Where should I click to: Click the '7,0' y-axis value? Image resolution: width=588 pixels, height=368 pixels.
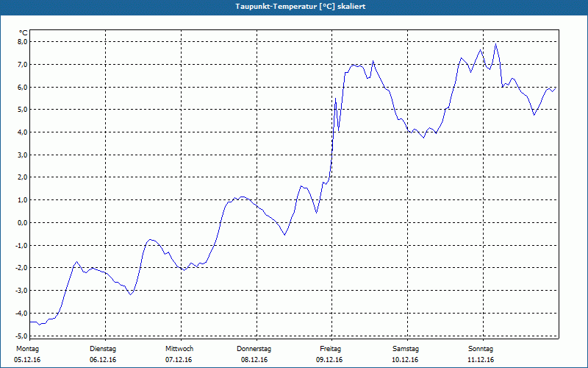pyautogui.click(x=23, y=64)
